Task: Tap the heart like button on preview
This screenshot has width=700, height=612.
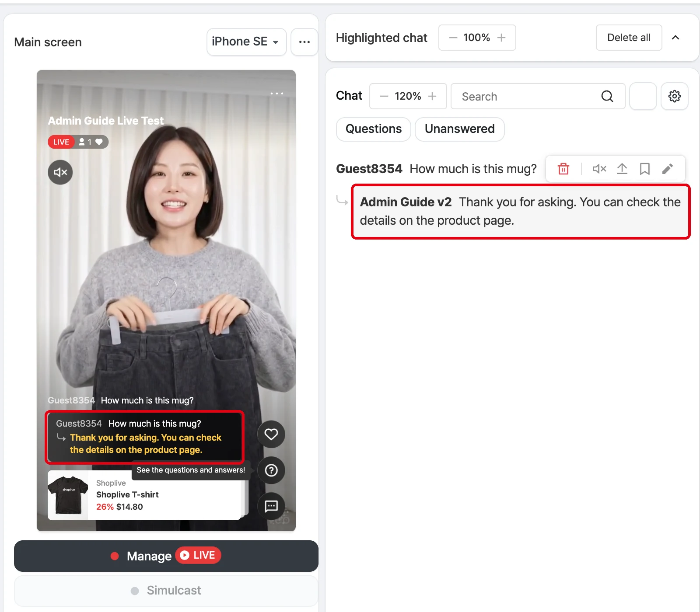Action: [271, 434]
